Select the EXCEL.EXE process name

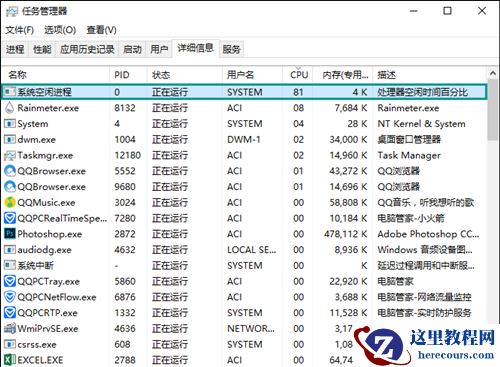(x=40, y=360)
